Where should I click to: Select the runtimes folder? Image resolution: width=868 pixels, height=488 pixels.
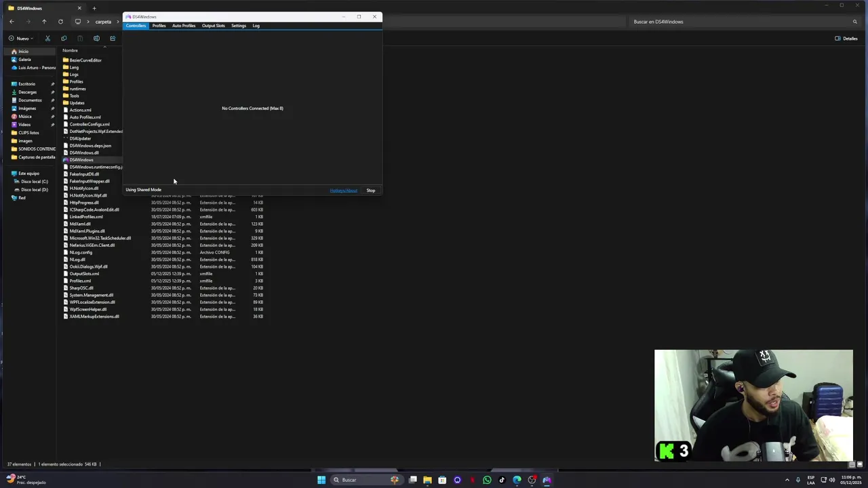pyautogui.click(x=77, y=89)
